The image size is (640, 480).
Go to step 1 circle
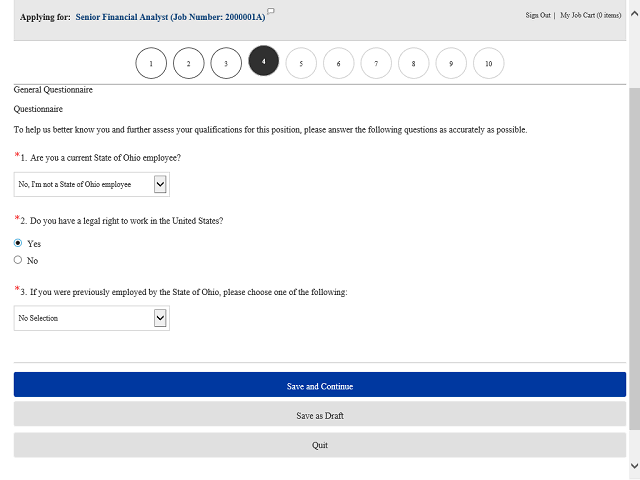tap(151, 63)
